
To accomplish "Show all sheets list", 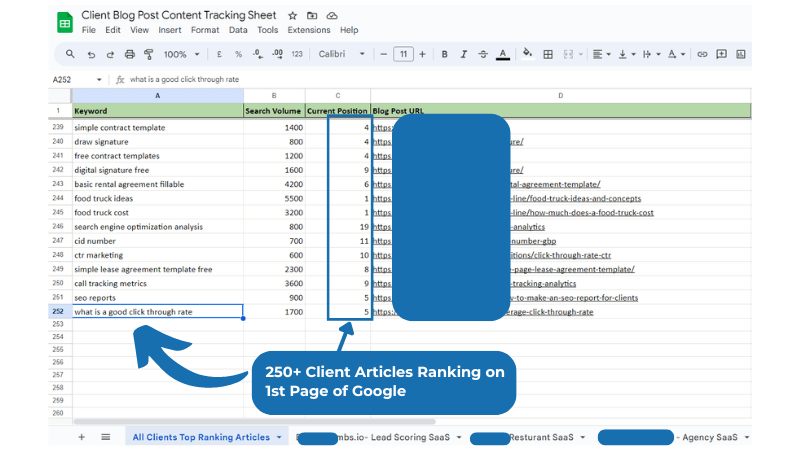I will tap(106, 437).
